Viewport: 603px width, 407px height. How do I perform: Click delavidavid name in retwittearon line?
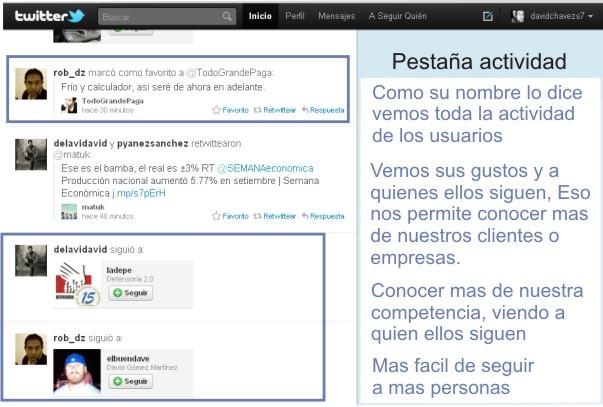pos(80,143)
